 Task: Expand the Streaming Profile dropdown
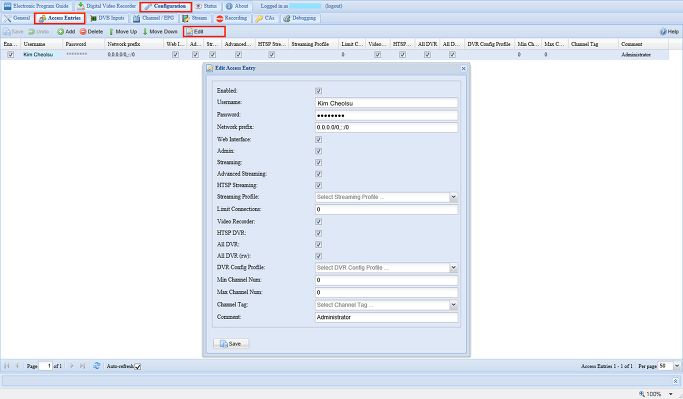pos(453,197)
